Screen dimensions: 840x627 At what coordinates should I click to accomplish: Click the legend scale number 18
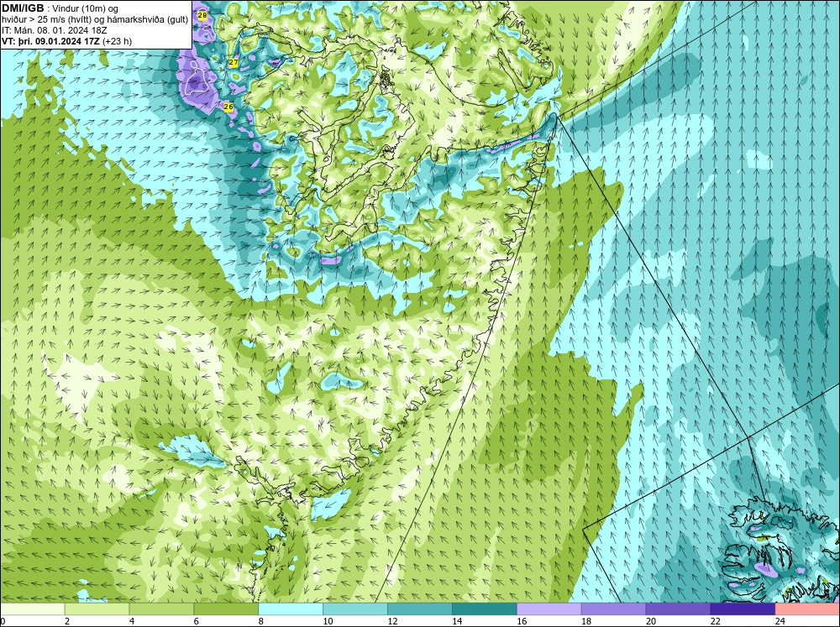point(586,621)
